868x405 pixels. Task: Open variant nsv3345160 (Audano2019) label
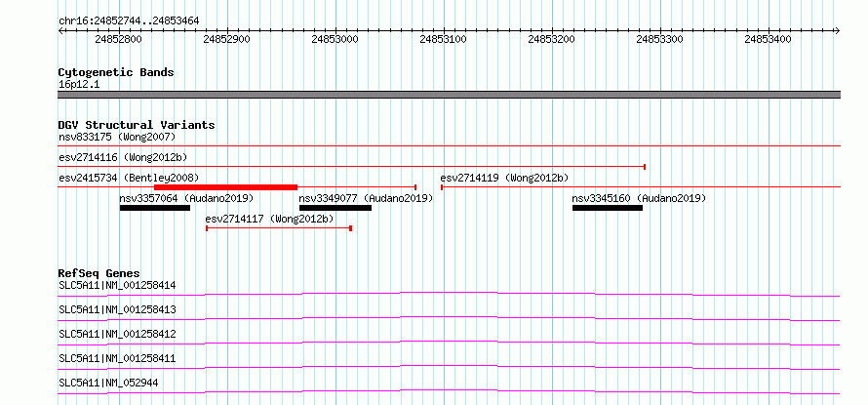pyautogui.click(x=639, y=198)
